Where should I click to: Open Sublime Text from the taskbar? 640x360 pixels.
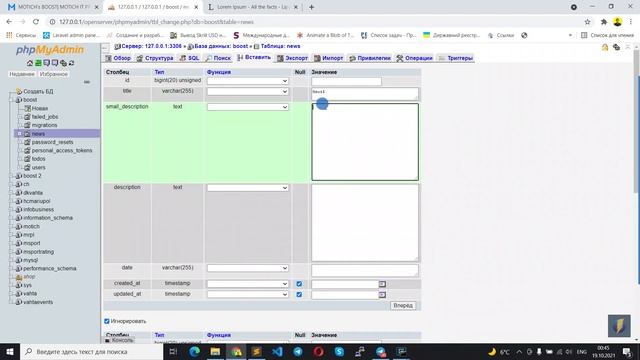coord(256,351)
